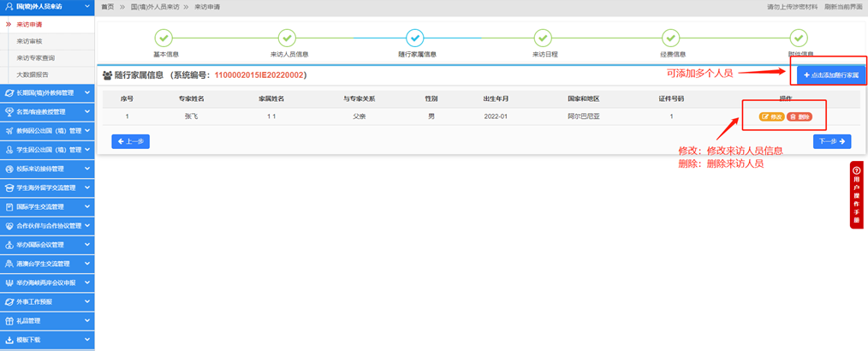
Task: Click the 来访日程 step checkmark icon
Action: click(x=542, y=38)
